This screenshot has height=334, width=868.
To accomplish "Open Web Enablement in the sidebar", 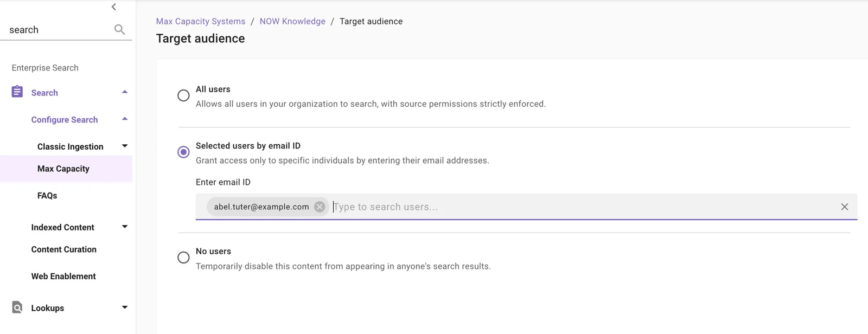I will coord(63,276).
